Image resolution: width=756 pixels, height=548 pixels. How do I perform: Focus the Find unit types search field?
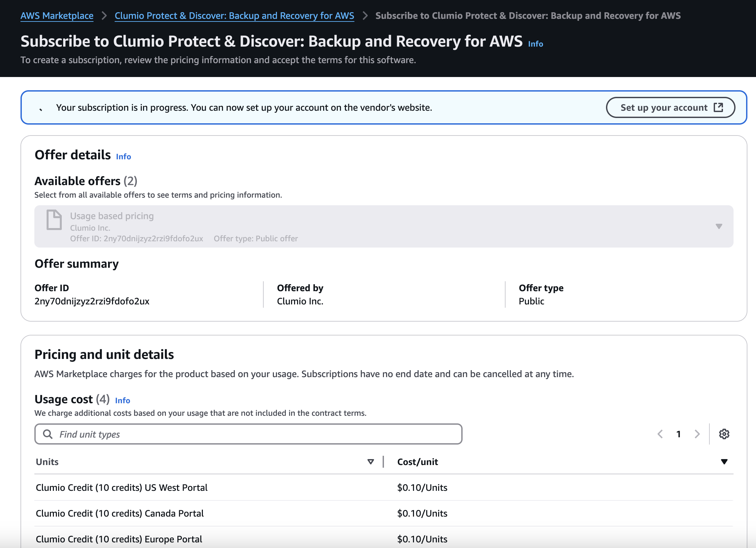(248, 434)
